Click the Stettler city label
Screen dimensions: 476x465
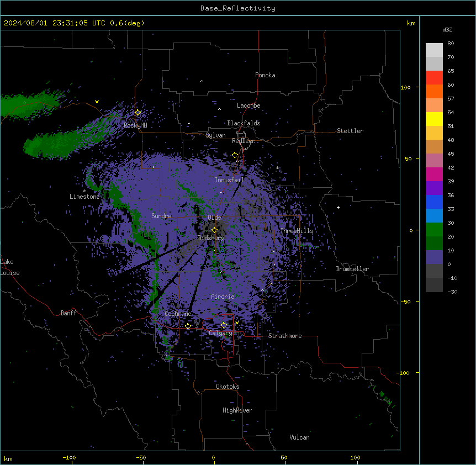point(350,131)
